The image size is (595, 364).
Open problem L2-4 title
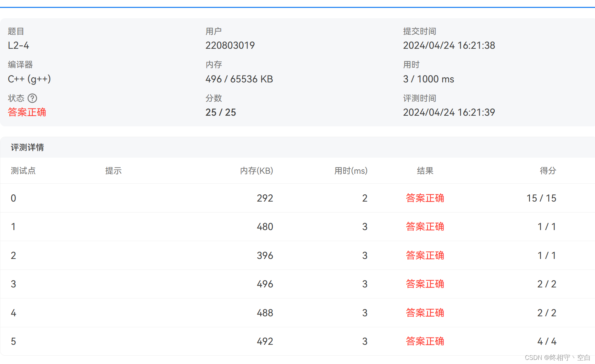point(19,45)
